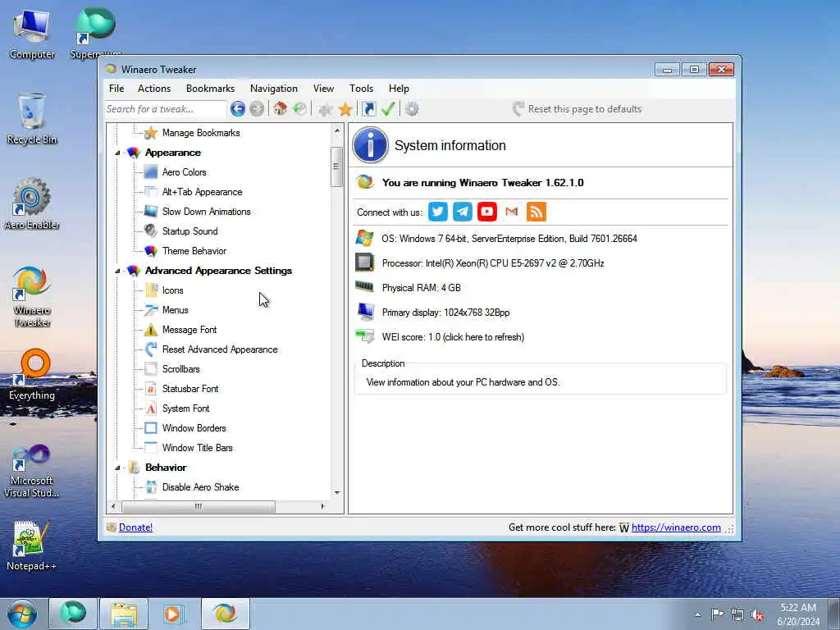Click the Forward navigation arrow in toolbar
Viewport: 840px width, 630px height.
point(257,109)
